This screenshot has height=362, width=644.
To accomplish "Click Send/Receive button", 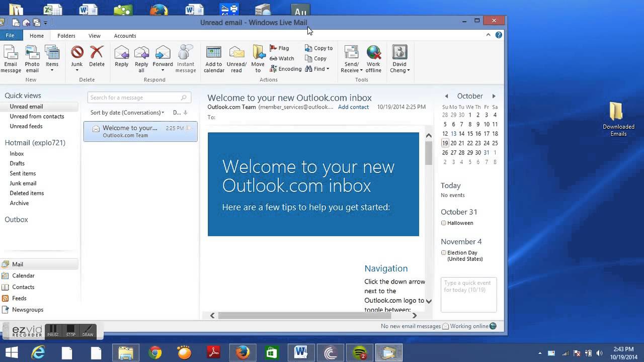I will coord(351,59).
